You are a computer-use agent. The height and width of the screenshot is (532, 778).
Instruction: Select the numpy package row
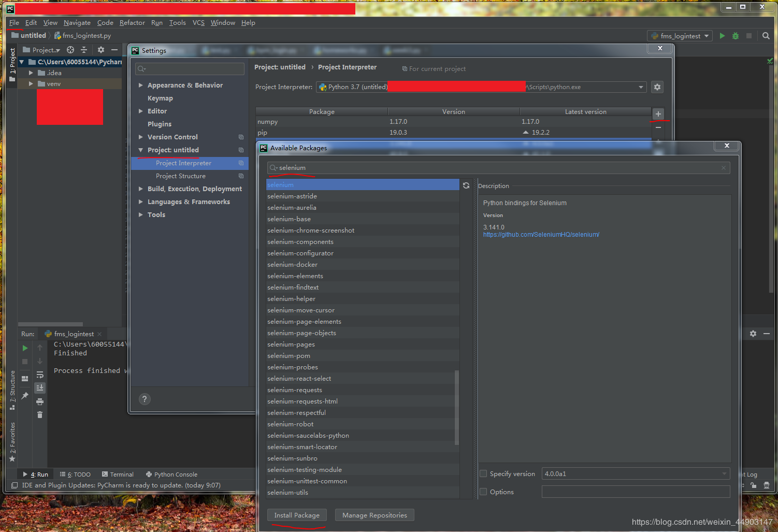453,122
